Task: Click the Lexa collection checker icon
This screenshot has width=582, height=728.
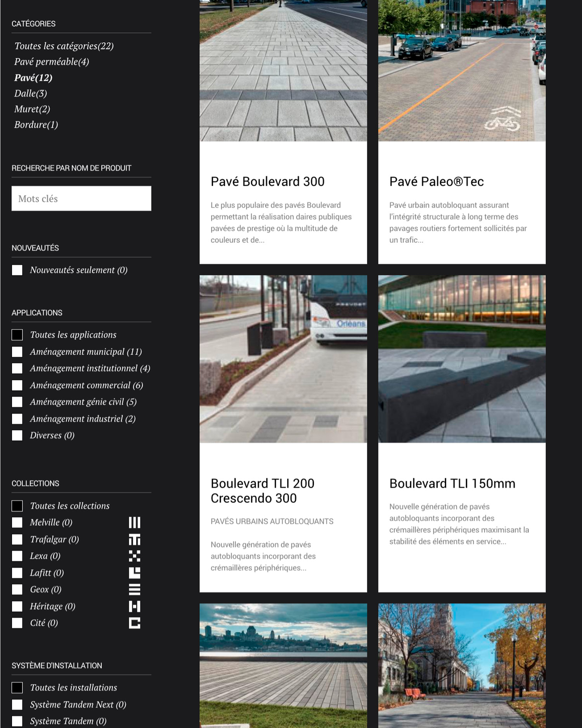Action: (135, 556)
